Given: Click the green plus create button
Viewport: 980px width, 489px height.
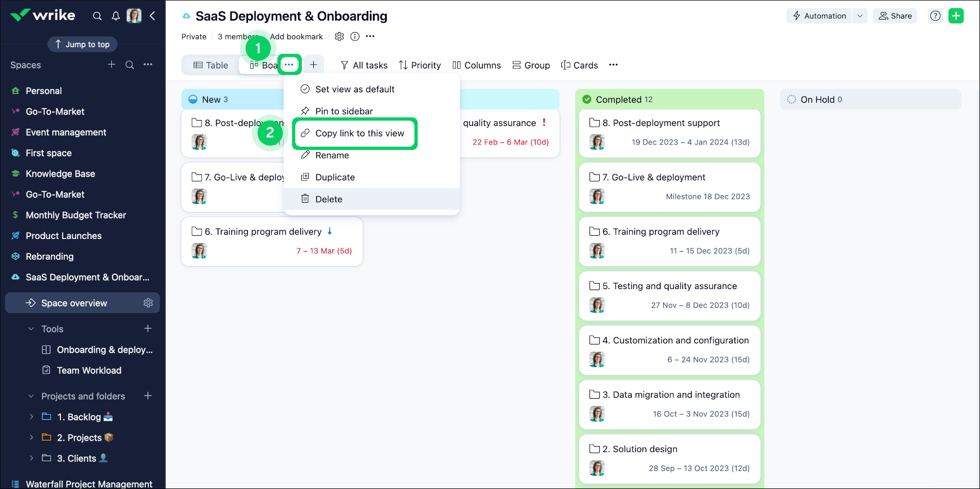Looking at the screenshot, I should (956, 16).
